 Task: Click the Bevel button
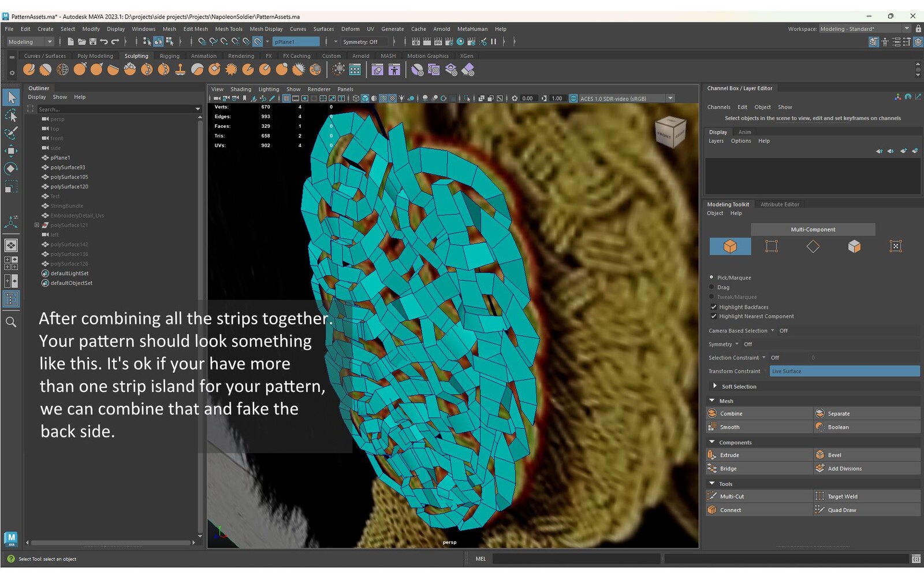pyautogui.click(x=867, y=455)
